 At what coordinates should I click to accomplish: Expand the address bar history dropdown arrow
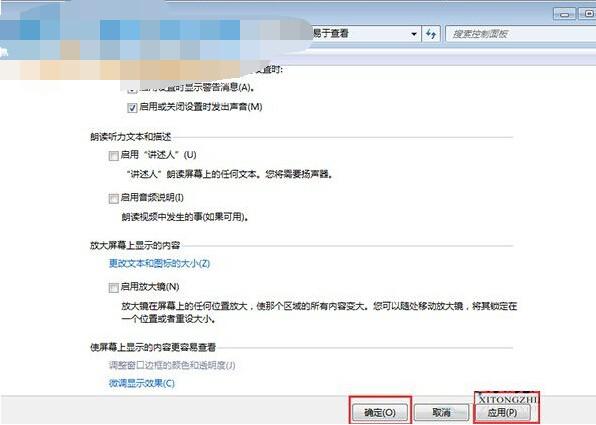[414, 34]
